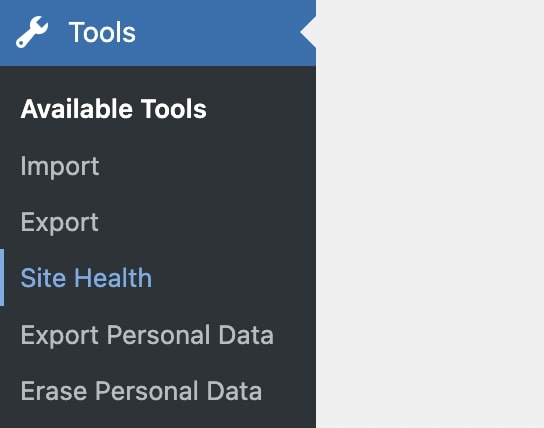Open the Export submenu link
Viewport: 544px width, 428px height.
point(60,222)
